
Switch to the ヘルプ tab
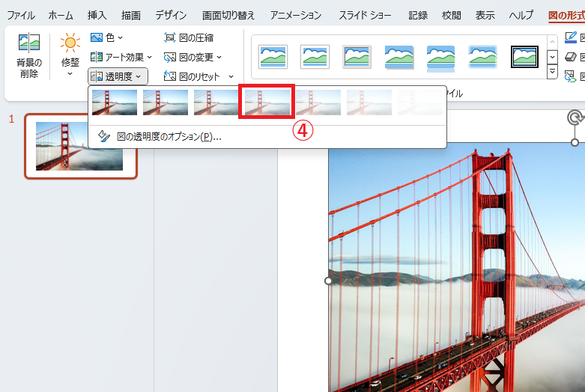(521, 15)
